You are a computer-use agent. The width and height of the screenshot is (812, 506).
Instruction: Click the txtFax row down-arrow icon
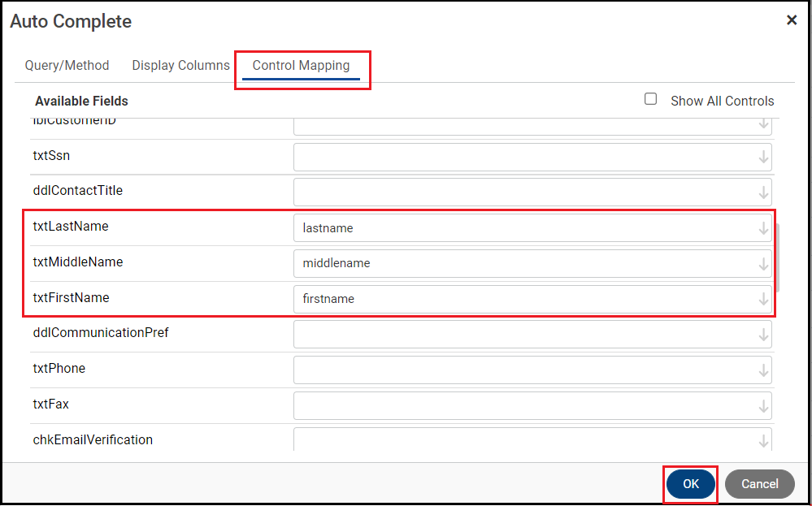click(763, 405)
